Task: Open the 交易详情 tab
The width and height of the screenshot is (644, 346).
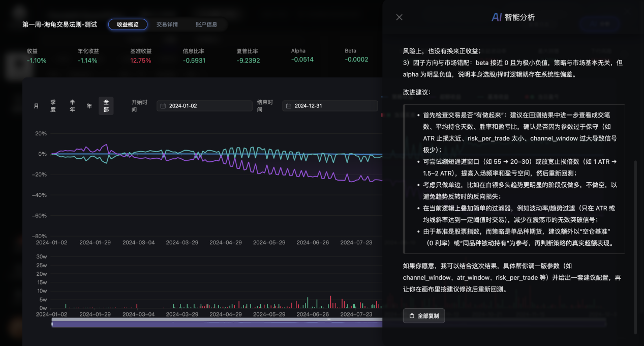Action: 167,24
